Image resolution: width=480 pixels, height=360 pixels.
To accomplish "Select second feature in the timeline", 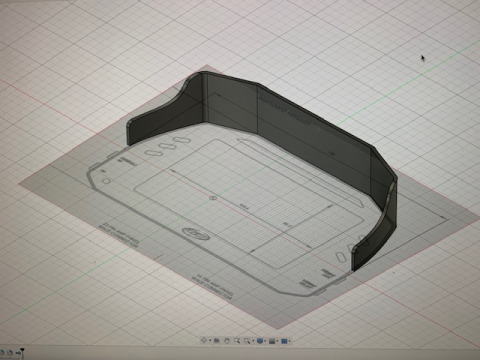I will [10, 352].
